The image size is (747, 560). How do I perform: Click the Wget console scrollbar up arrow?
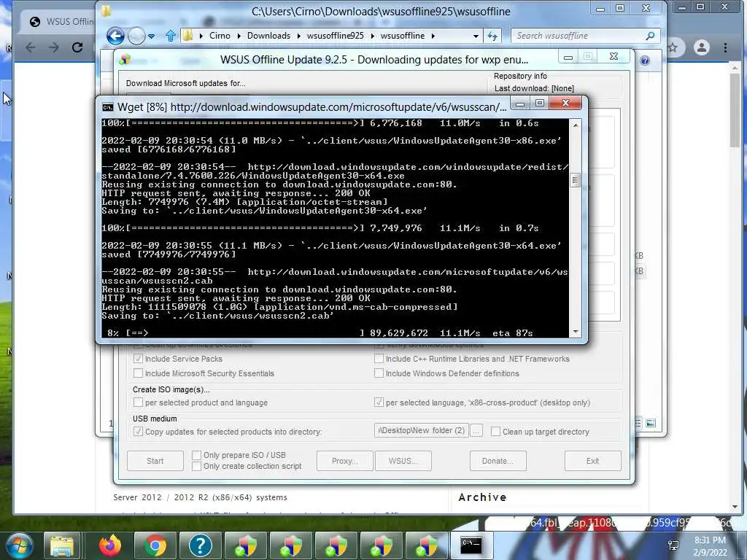pyautogui.click(x=576, y=125)
